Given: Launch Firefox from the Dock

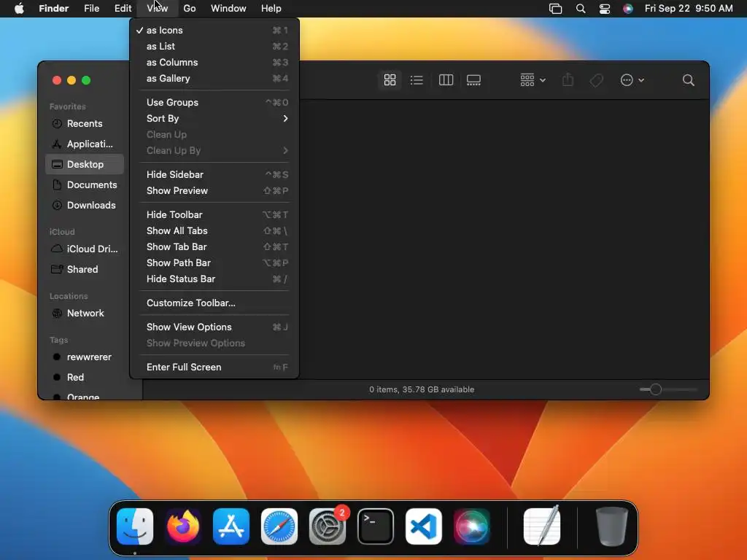Looking at the screenshot, I should [183, 526].
